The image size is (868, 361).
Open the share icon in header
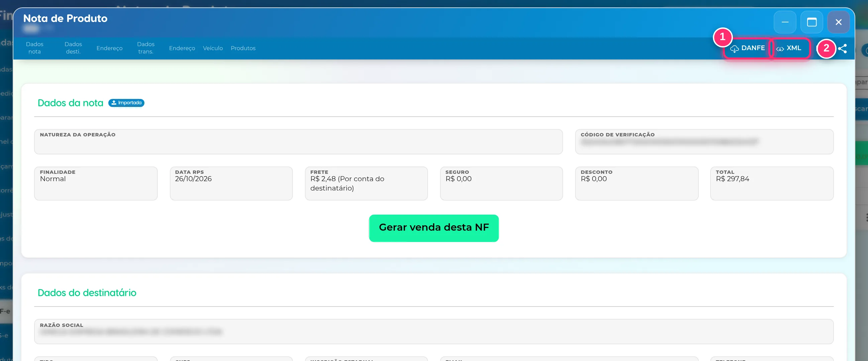842,48
